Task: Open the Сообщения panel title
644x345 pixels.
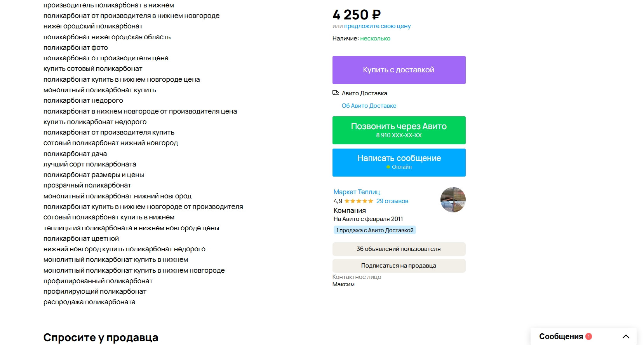Action: click(561, 336)
